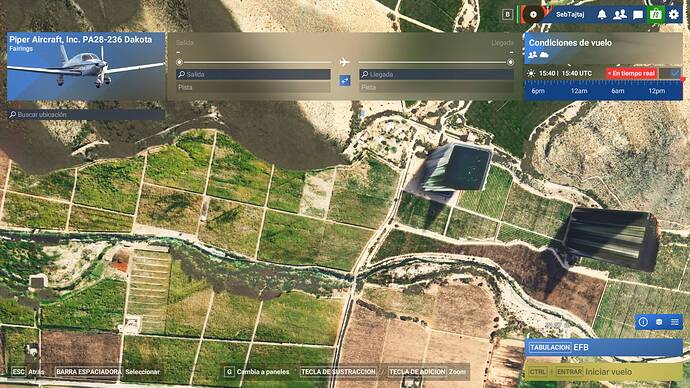Viewport: 690px width, 388px height.
Task: Click the SebTajtaj profile avatar
Action: pyautogui.click(x=533, y=15)
